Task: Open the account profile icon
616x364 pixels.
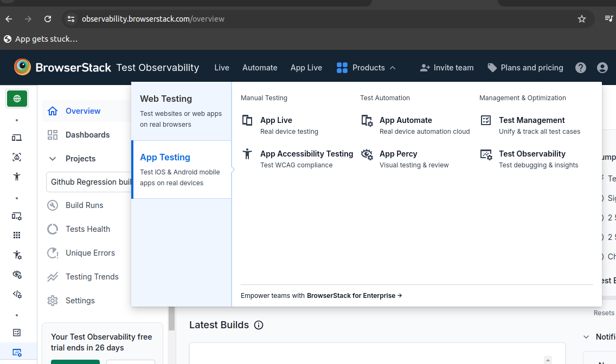Action: pos(602,68)
